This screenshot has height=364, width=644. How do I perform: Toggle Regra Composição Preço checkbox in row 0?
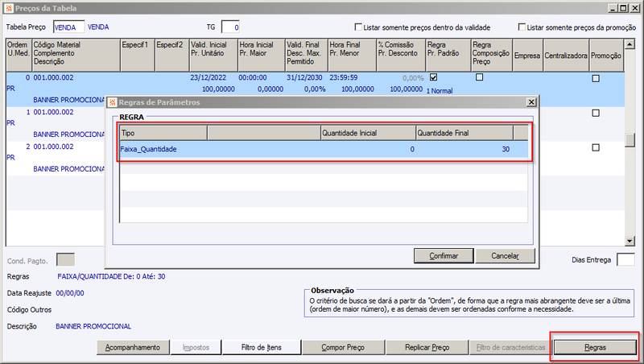479,77
